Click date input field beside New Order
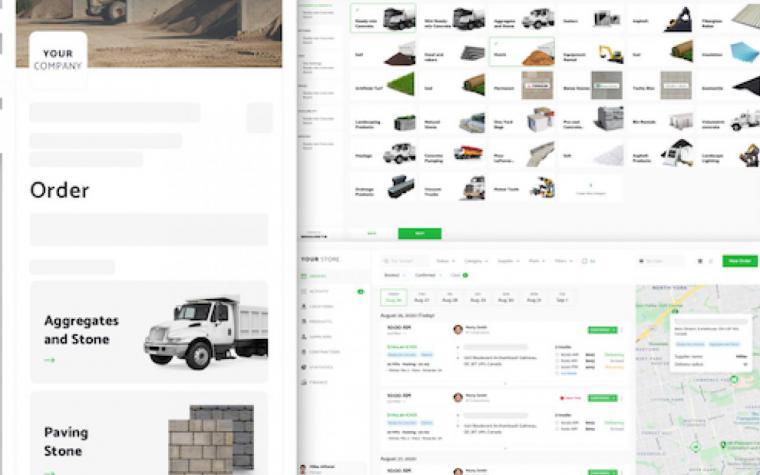The height and width of the screenshot is (475, 760). coord(660,261)
